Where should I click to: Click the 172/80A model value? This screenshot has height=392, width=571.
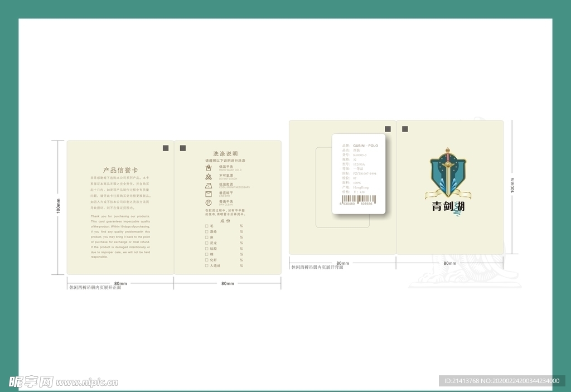(x=359, y=164)
